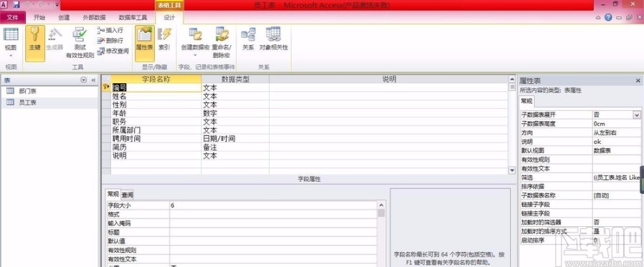
Task: Close the 属性表 property sheet panel
Action: 638,81
